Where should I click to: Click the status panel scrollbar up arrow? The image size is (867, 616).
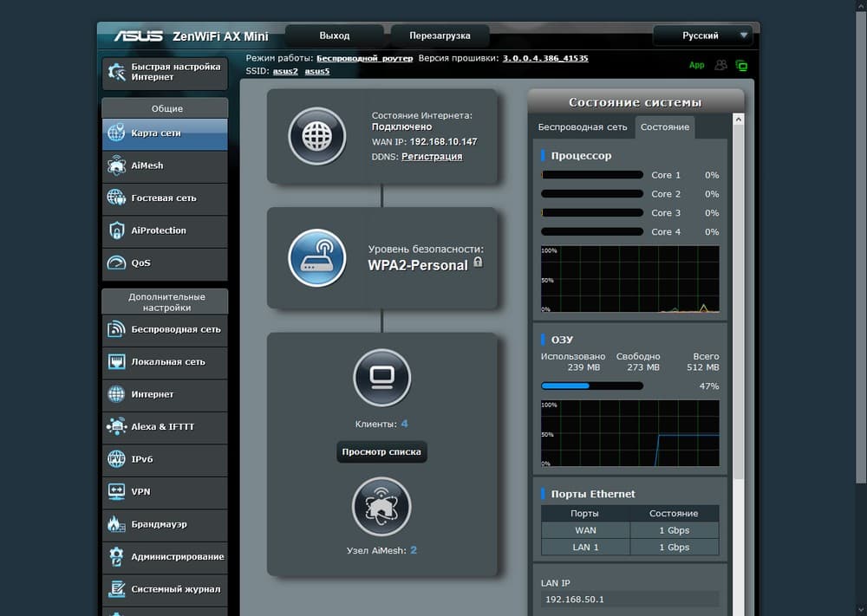point(738,120)
